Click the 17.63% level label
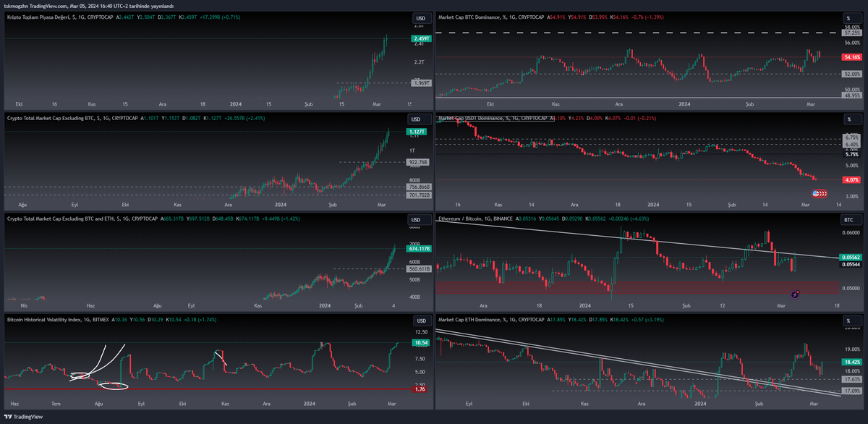Screen dimensions: 868x424 pyautogui.click(x=851, y=378)
